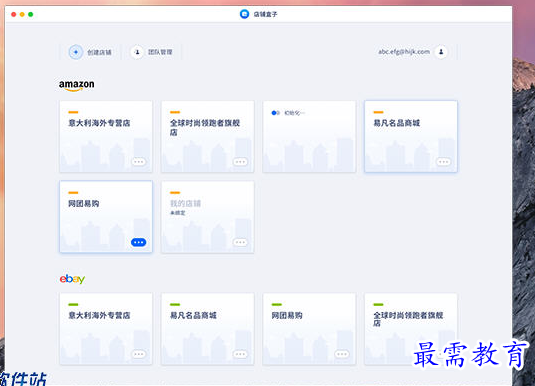Open more options on eBay 易凡名品商城 card

click(x=240, y=354)
